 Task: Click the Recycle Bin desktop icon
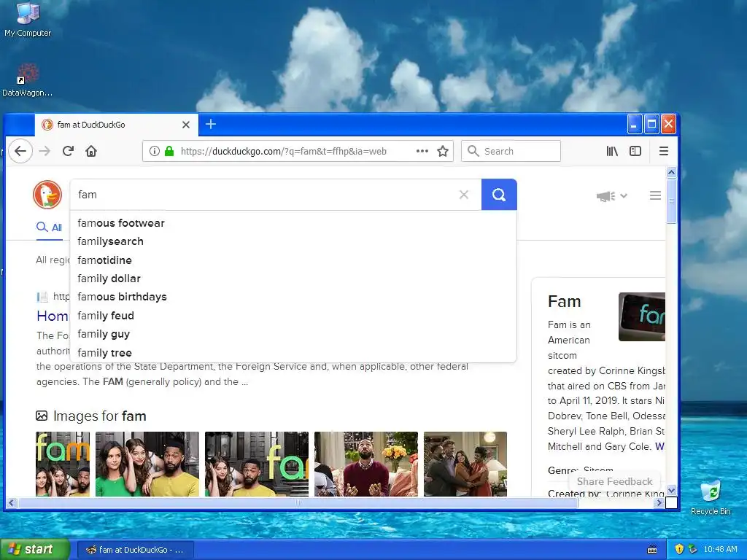[711, 497]
